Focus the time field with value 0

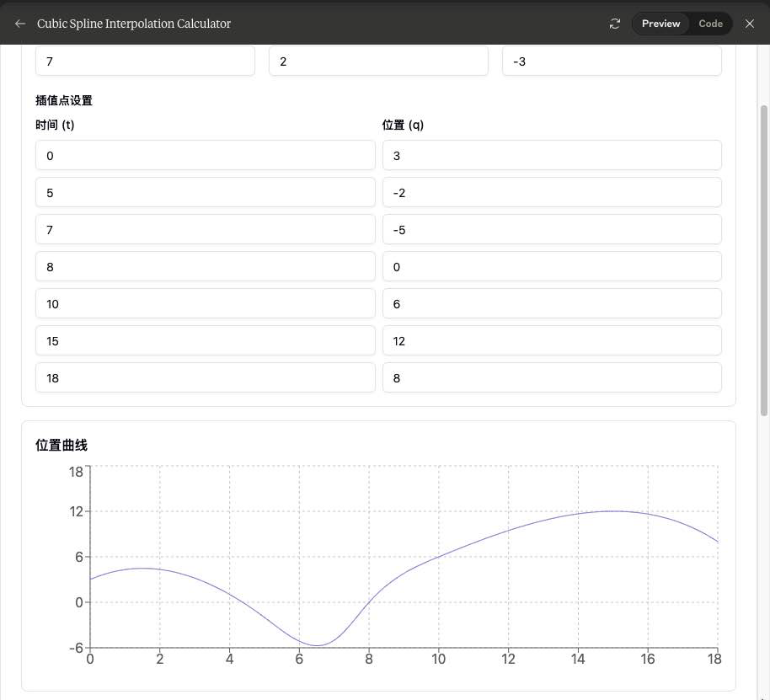coord(206,156)
